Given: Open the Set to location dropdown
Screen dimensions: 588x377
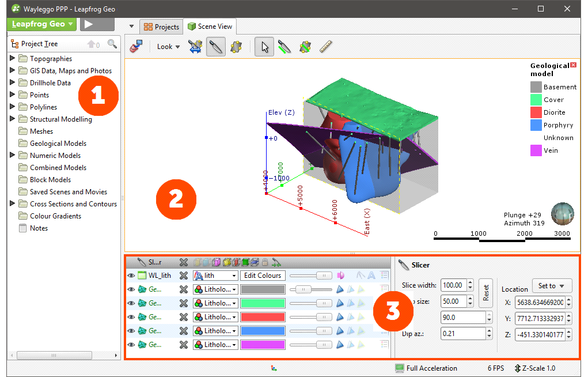Looking at the screenshot, I should pyautogui.click(x=552, y=286).
